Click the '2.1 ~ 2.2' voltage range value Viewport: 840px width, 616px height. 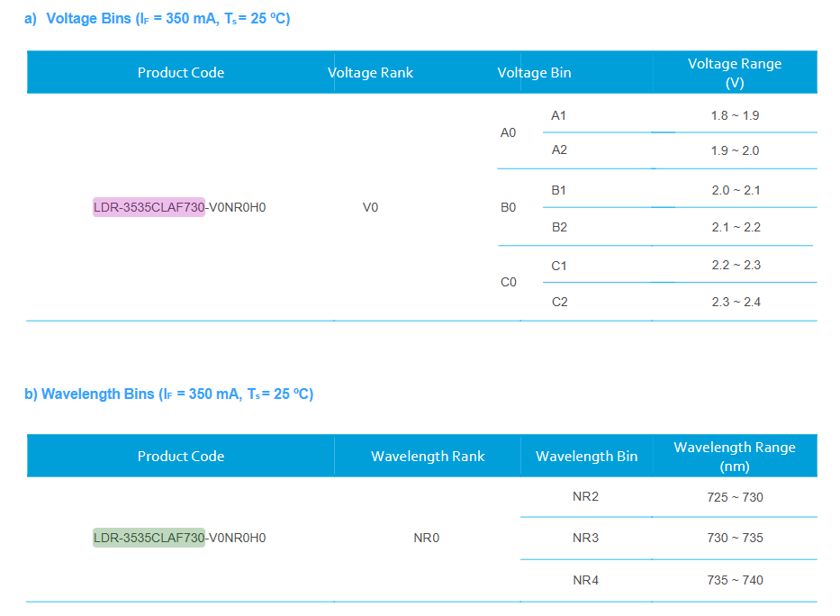click(x=736, y=227)
